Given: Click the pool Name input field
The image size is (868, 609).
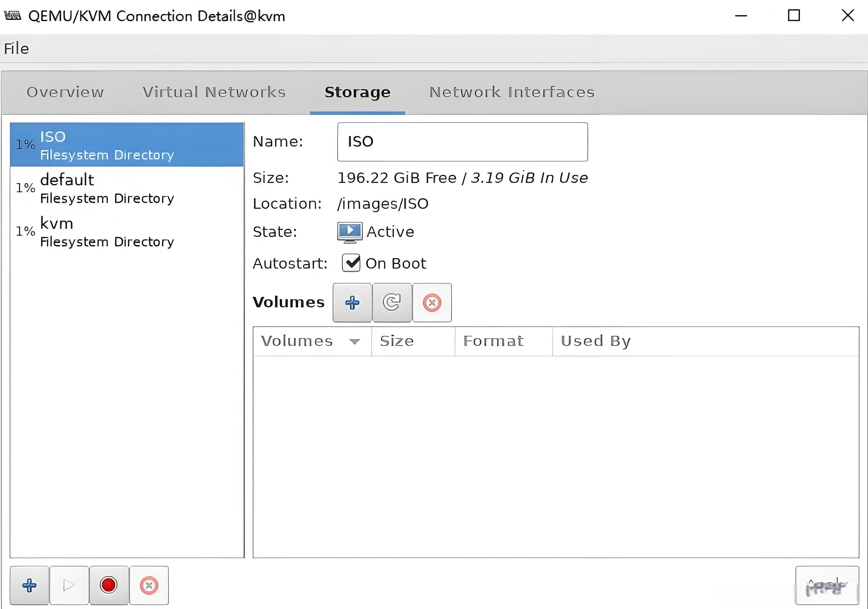Looking at the screenshot, I should click(462, 142).
